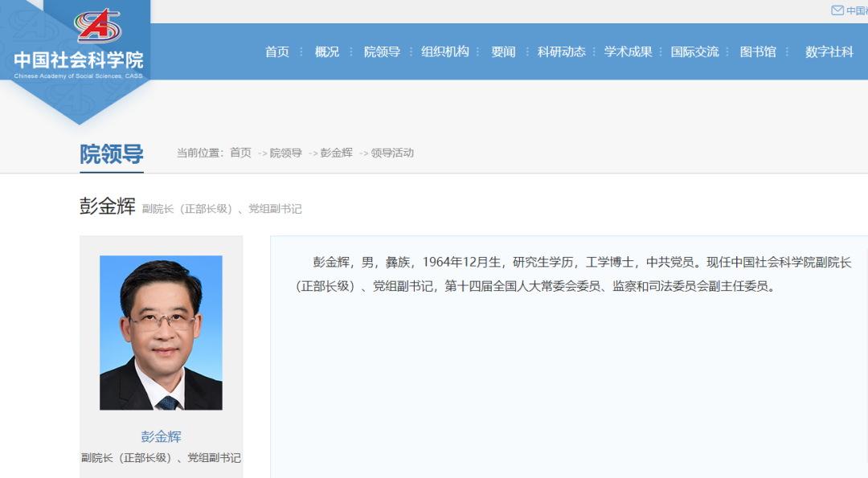Screen dimensions: 868x478
Task: Open the 领导活动 breadcrumb link
Action: pos(391,153)
